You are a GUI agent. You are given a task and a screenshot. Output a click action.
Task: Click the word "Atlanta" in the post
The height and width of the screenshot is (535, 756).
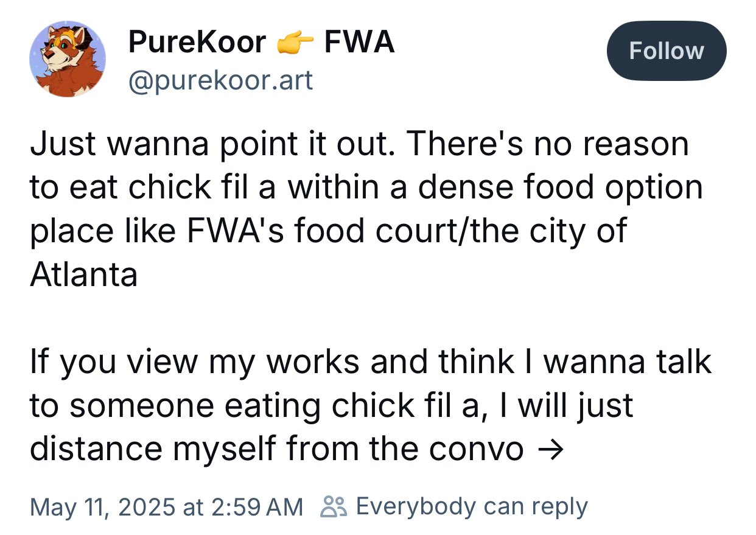(x=84, y=275)
